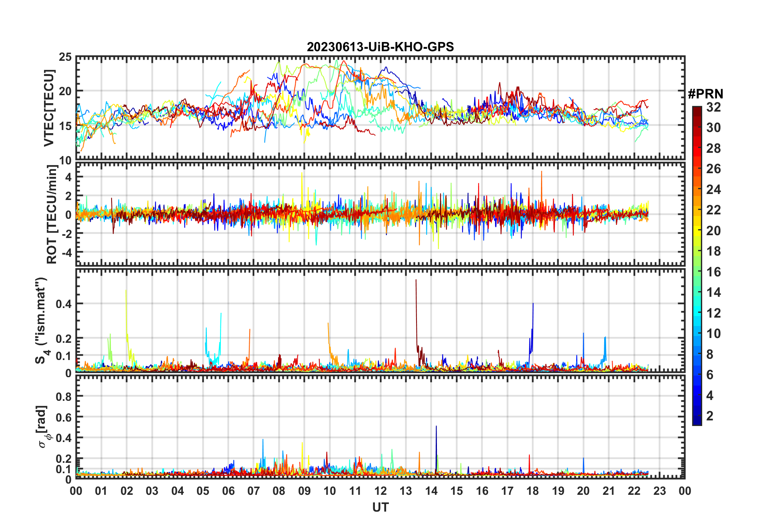
Task: Click the UT x-axis label
Action: [380, 508]
